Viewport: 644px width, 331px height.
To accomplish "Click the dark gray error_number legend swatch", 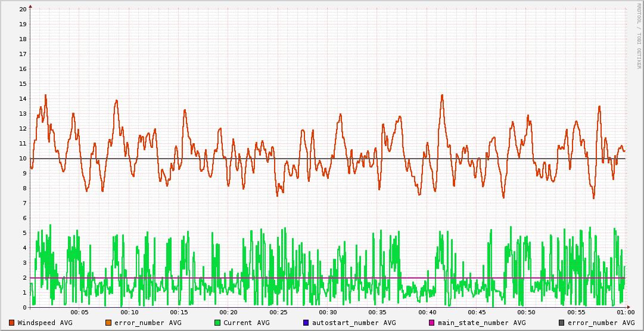I will point(562,323).
